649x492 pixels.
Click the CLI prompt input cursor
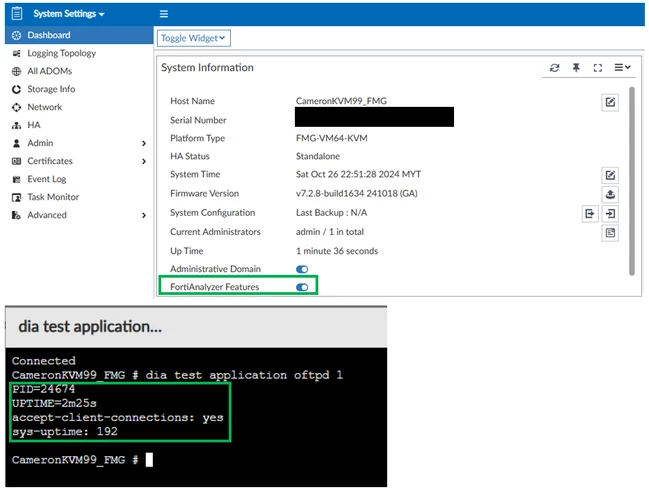[x=149, y=460]
